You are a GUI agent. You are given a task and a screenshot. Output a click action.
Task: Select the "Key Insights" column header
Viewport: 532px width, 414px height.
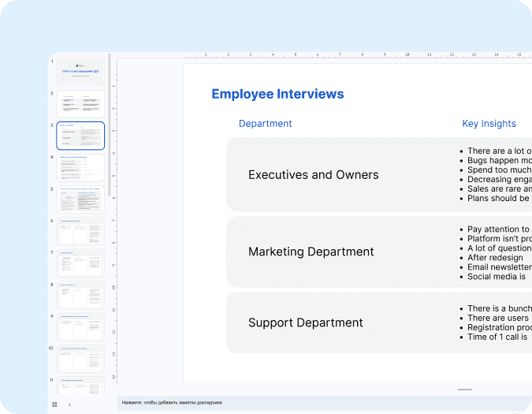click(489, 124)
